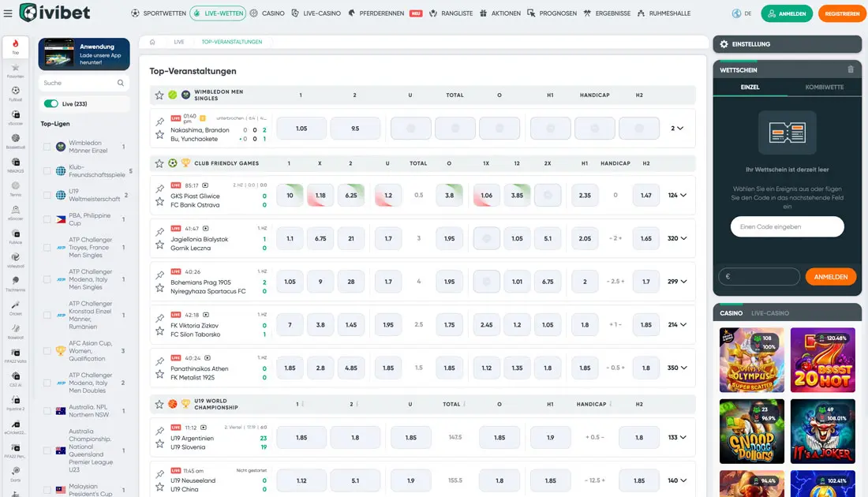Switch to Kombiwette bet slip tab
The height and width of the screenshot is (497, 868).
click(825, 87)
